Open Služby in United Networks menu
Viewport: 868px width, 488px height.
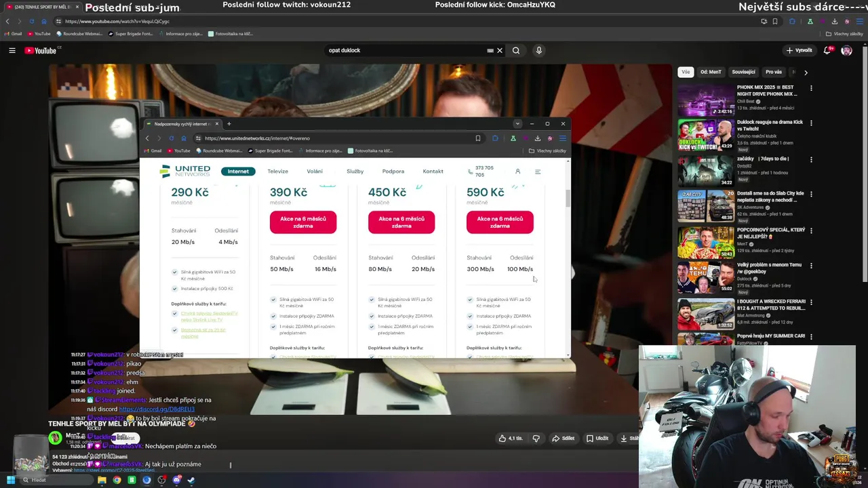[355, 171]
